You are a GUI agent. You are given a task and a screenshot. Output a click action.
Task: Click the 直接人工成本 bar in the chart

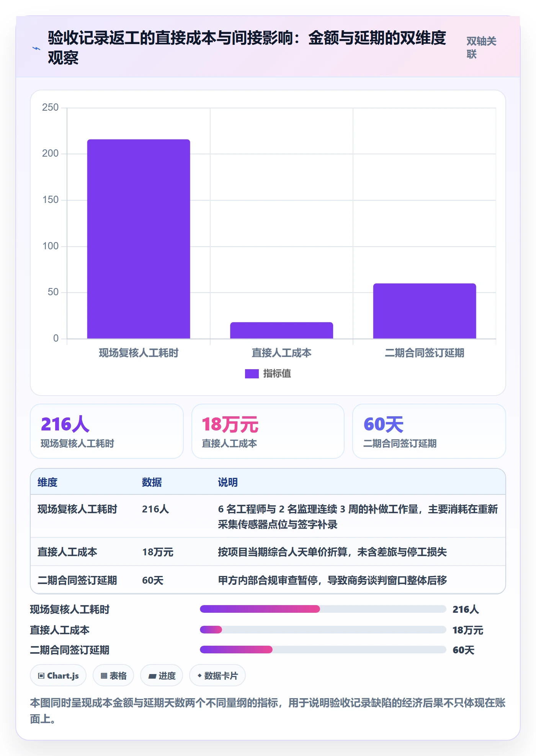(281, 330)
